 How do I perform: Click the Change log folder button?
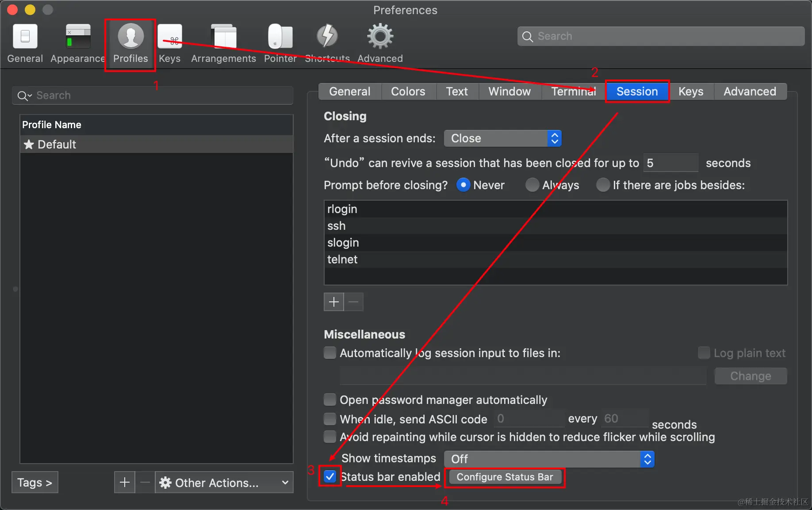[x=751, y=376]
